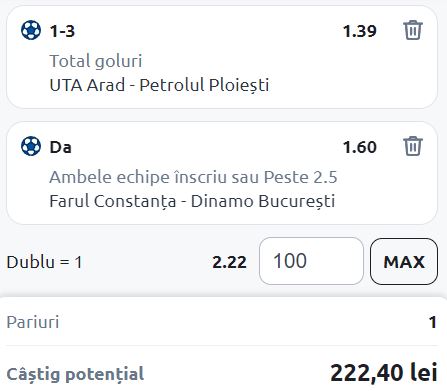This screenshot has width=447, height=391.
Task: Click the Pariuri count value 1
Action: [x=433, y=322]
